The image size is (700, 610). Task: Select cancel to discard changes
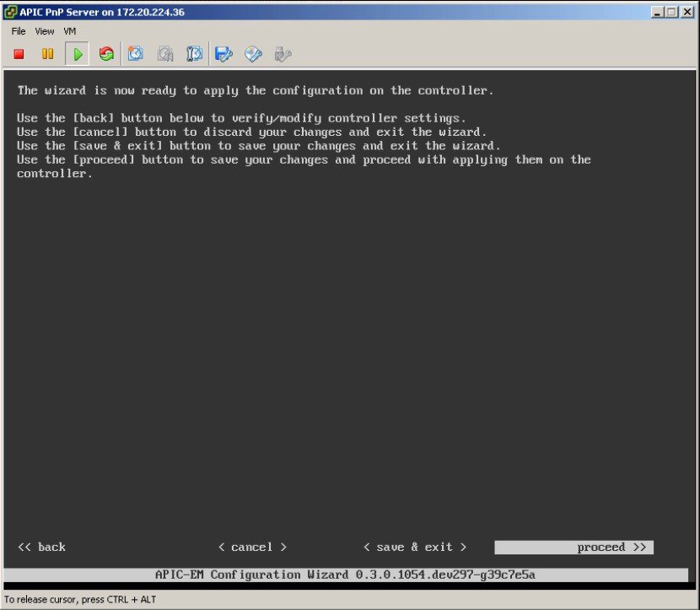[252, 547]
